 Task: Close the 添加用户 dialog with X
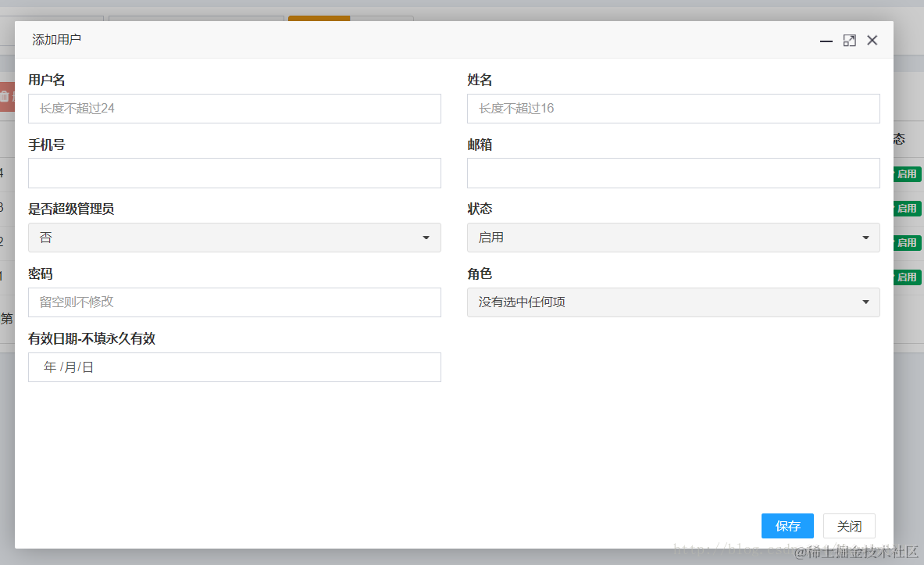pyautogui.click(x=872, y=40)
